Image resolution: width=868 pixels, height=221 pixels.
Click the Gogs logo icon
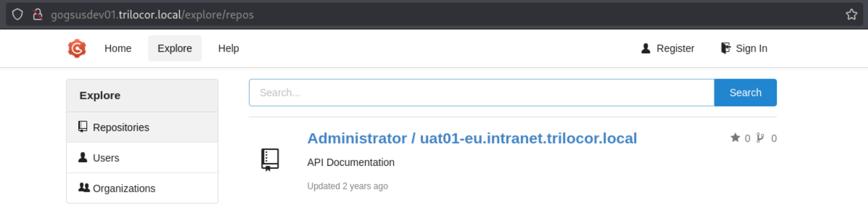[x=77, y=48]
